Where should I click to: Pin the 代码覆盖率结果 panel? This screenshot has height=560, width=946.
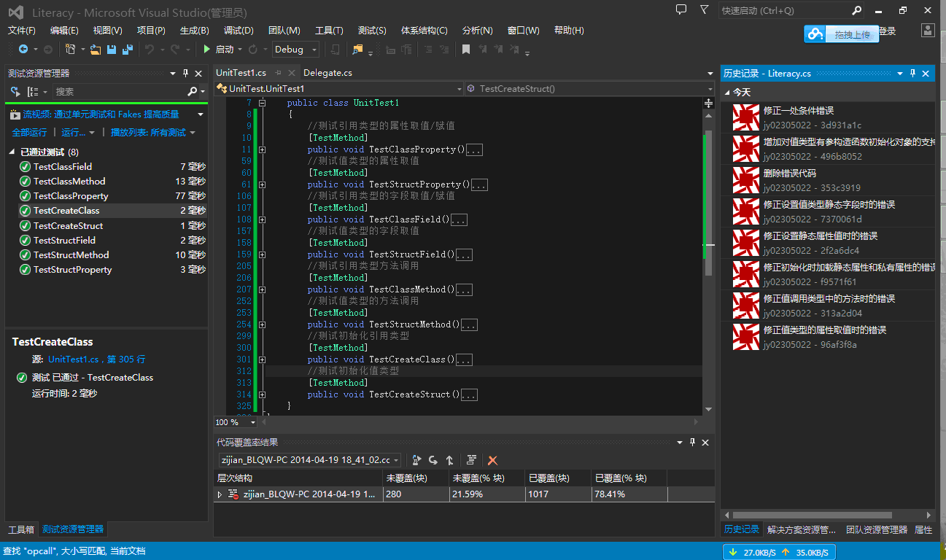691,443
